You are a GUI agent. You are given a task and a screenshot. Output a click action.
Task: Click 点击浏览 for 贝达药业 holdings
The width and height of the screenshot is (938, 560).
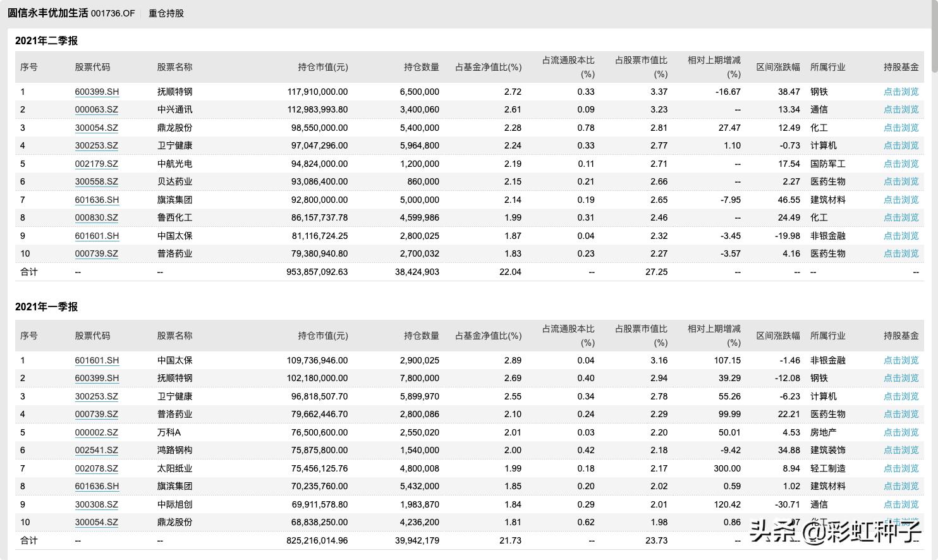[901, 181]
